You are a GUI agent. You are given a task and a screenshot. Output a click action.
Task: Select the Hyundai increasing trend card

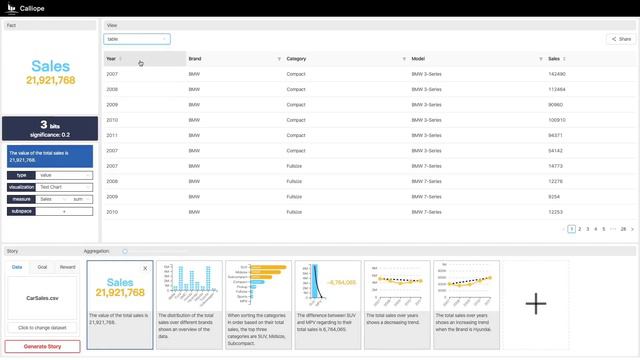coord(467,305)
